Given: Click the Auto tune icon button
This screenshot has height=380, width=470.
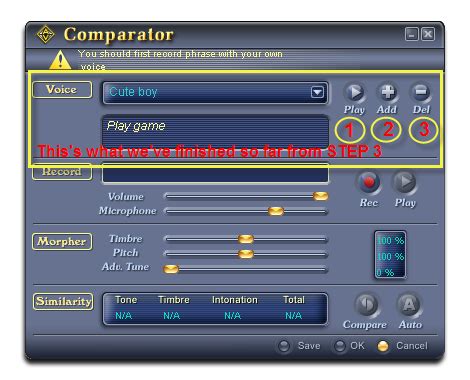Looking at the screenshot, I should click(409, 305).
